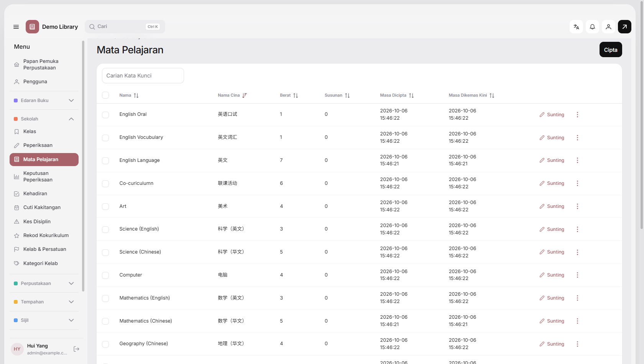Click the Cipta button

611,50
